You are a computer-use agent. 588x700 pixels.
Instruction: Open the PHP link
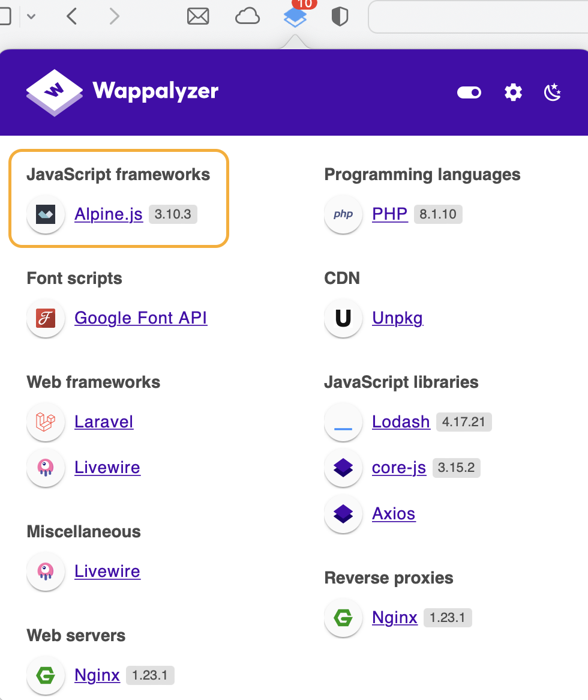pyautogui.click(x=389, y=214)
